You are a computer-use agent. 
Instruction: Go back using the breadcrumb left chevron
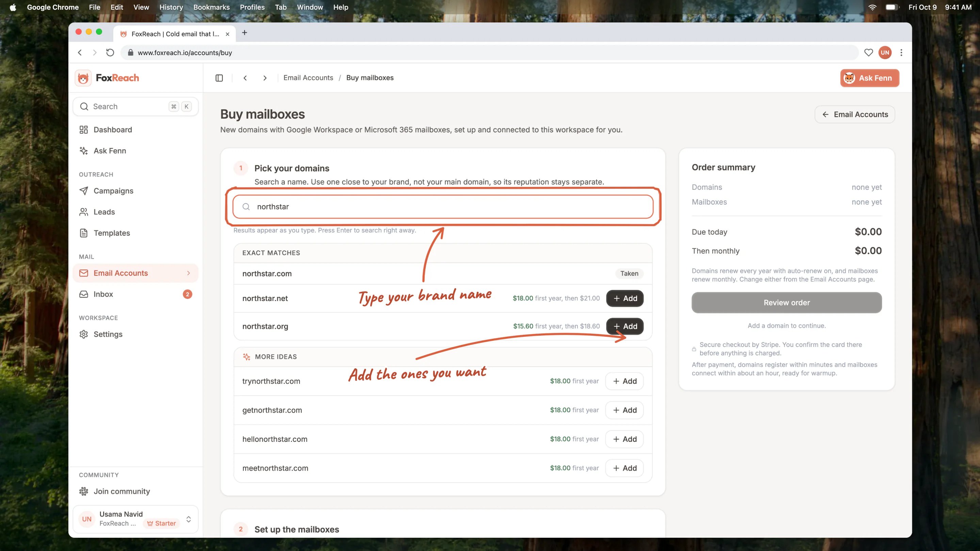(x=245, y=78)
